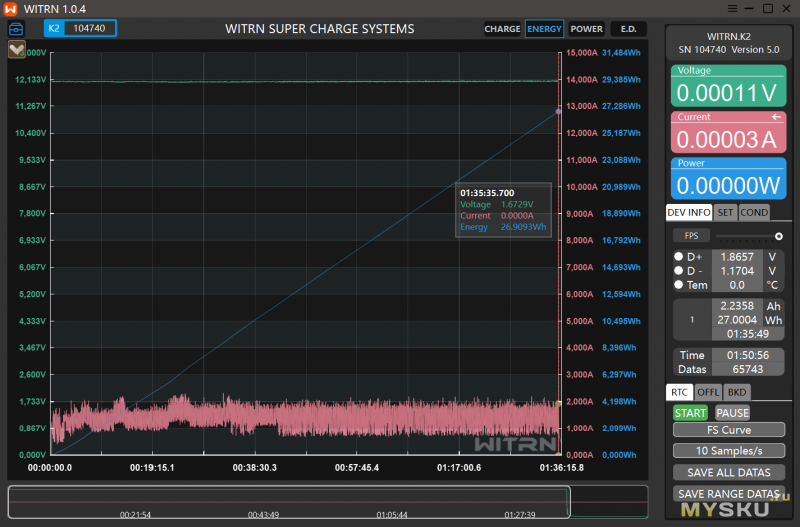The image size is (800, 527).
Task: Click the current direction arrow icon
Action: [x=776, y=117]
